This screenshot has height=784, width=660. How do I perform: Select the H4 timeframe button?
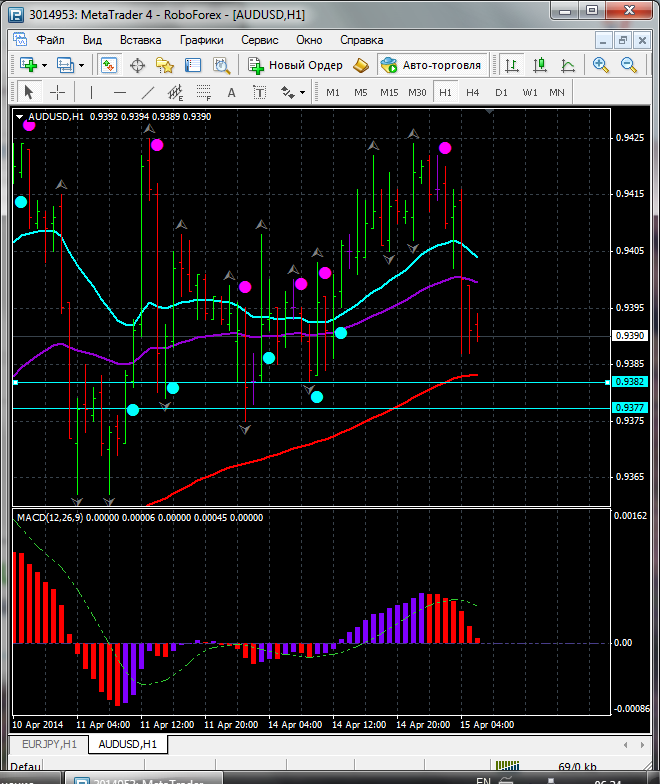coord(473,92)
